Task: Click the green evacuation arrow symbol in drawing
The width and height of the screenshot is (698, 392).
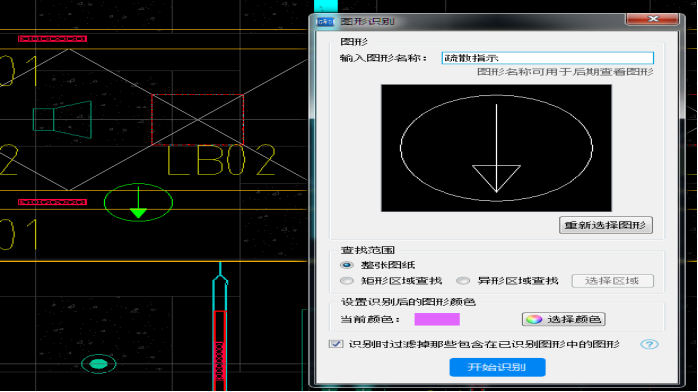Action: [138, 202]
